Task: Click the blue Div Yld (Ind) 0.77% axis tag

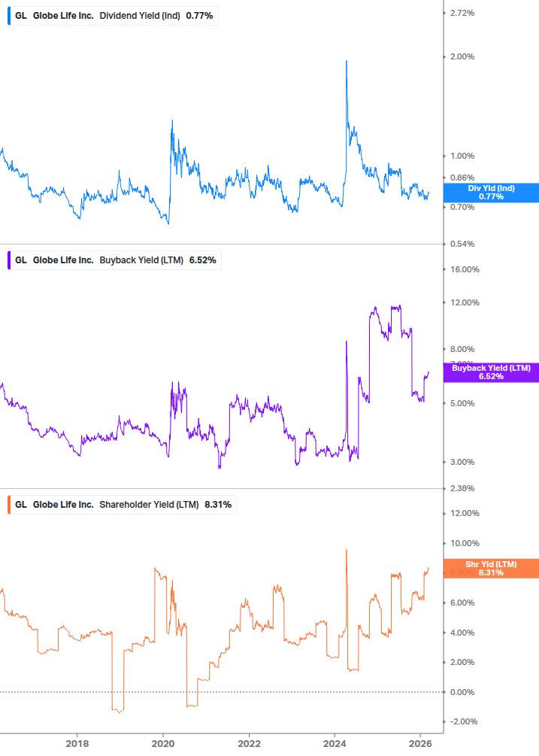Action: (491, 193)
